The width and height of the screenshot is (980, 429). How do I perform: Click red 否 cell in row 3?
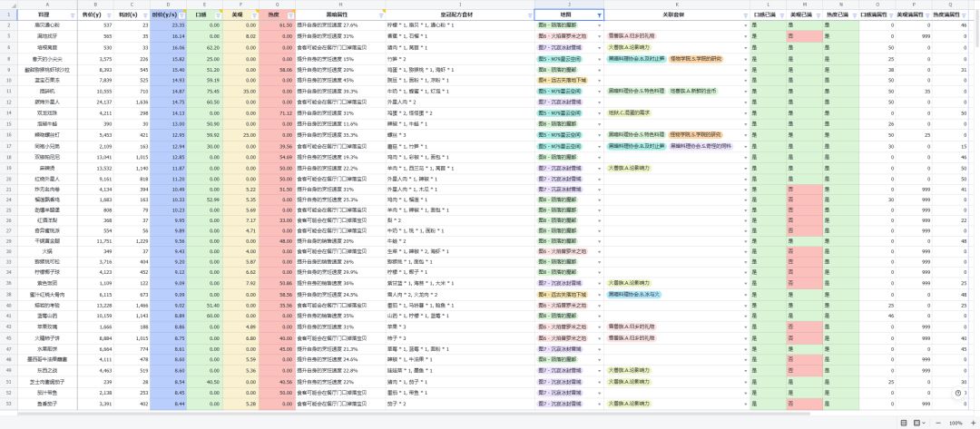pos(804,36)
